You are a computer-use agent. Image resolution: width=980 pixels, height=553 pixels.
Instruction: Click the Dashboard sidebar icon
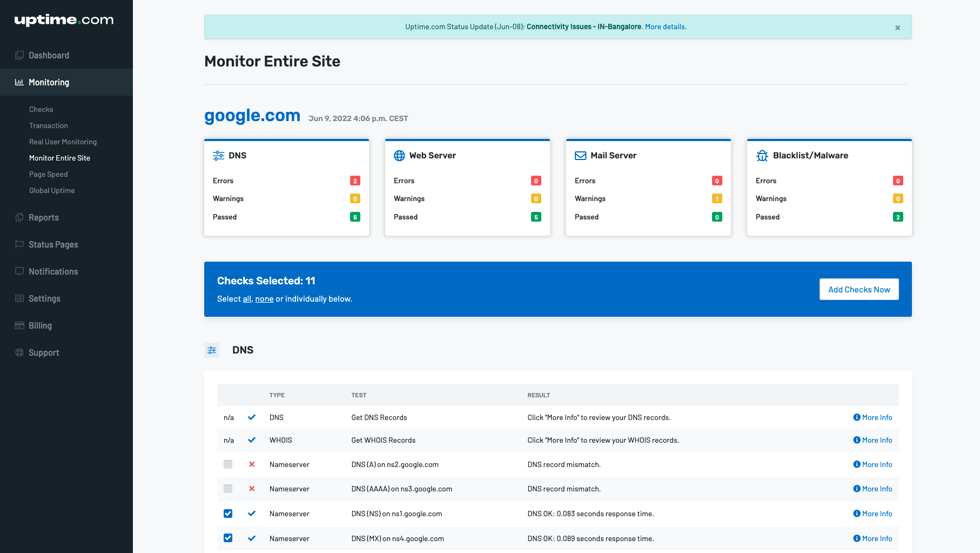(x=19, y=55)
